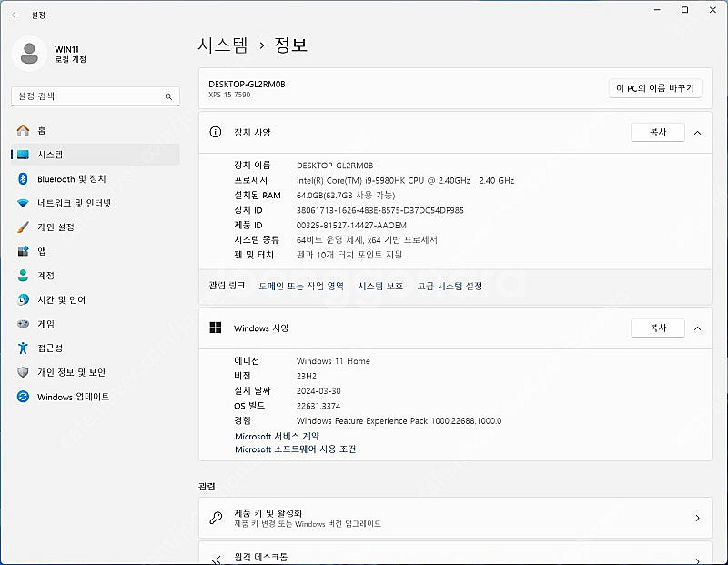Click the Accessibility figure icon
728x565 pixels.
click(23, 348)
